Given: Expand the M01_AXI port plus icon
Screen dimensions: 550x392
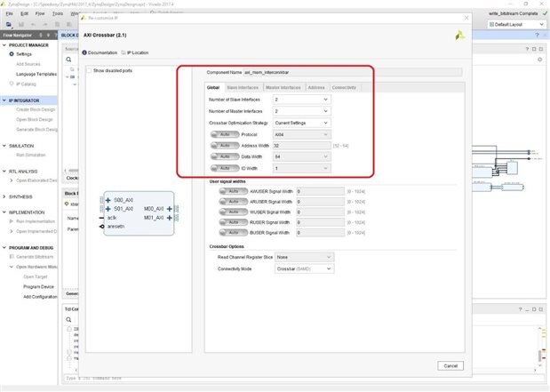Looking at the screenshot, I should click(x=170, y=218).
